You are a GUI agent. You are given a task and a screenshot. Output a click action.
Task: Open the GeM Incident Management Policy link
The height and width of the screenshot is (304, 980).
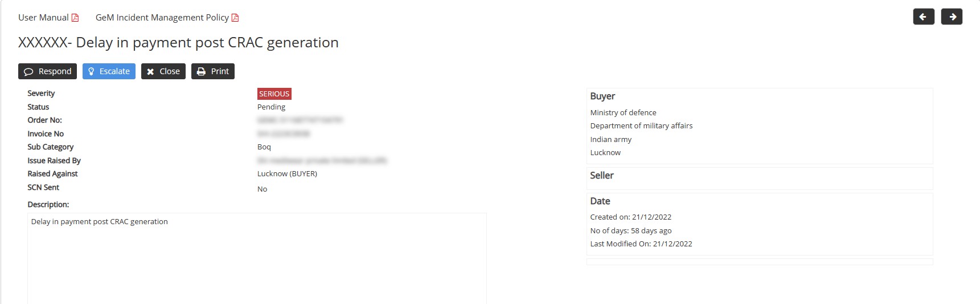coord(162,18)
